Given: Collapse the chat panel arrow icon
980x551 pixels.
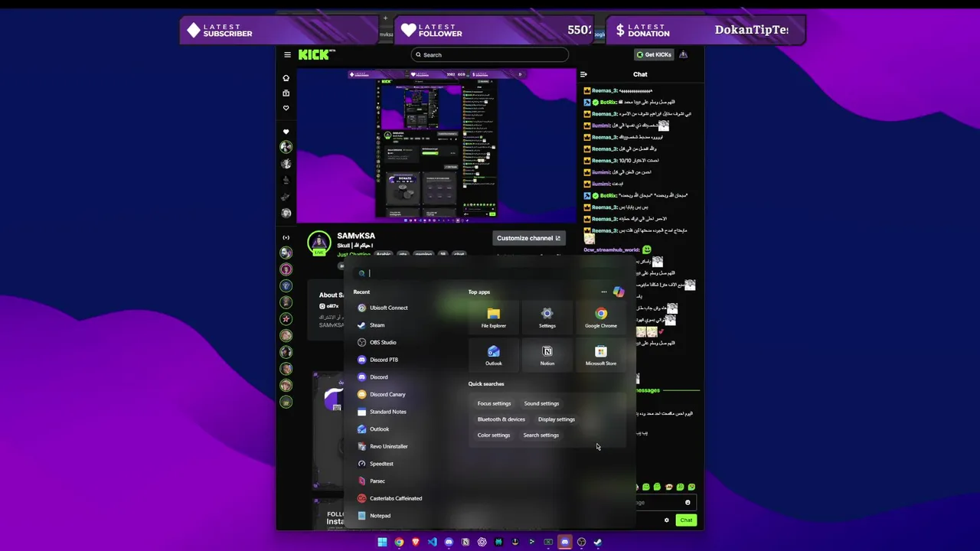Looking at the screenshot, I should (x=583, y=74).
